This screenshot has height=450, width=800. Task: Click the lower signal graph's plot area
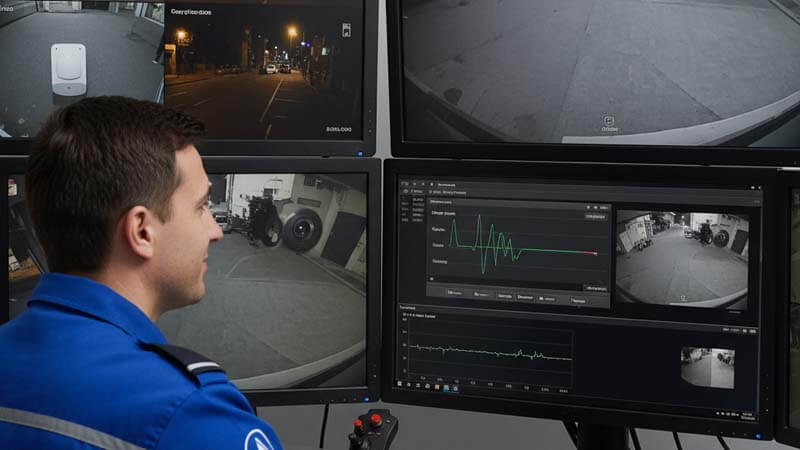490,351
